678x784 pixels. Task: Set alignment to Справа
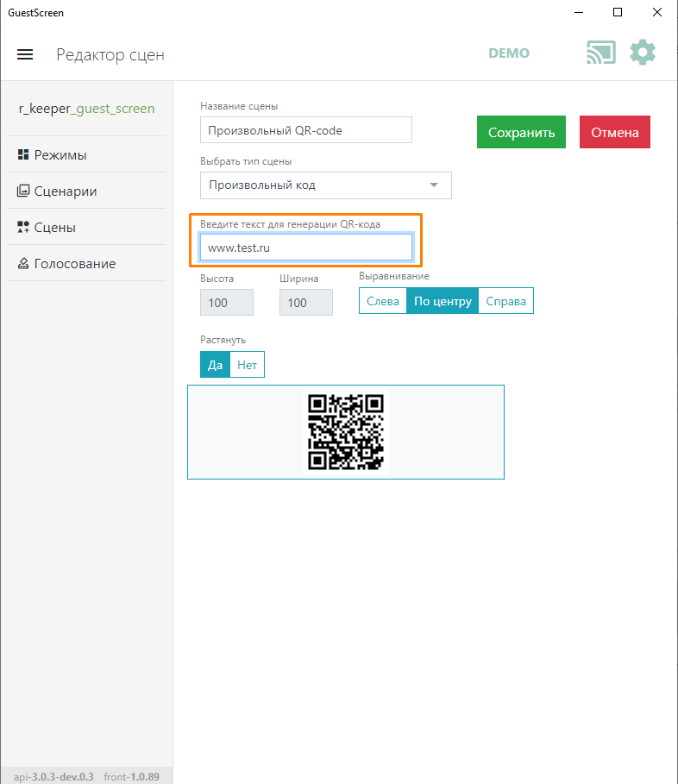[505, 301]
